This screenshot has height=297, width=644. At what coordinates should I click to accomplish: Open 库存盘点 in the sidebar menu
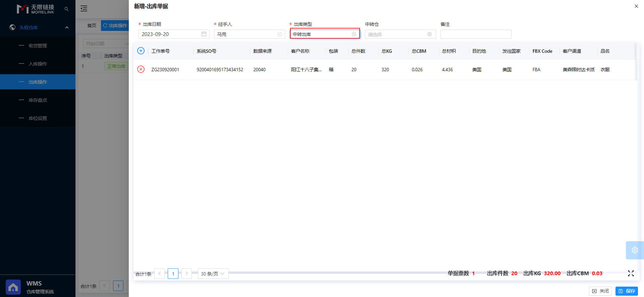[x=38, y=100]
